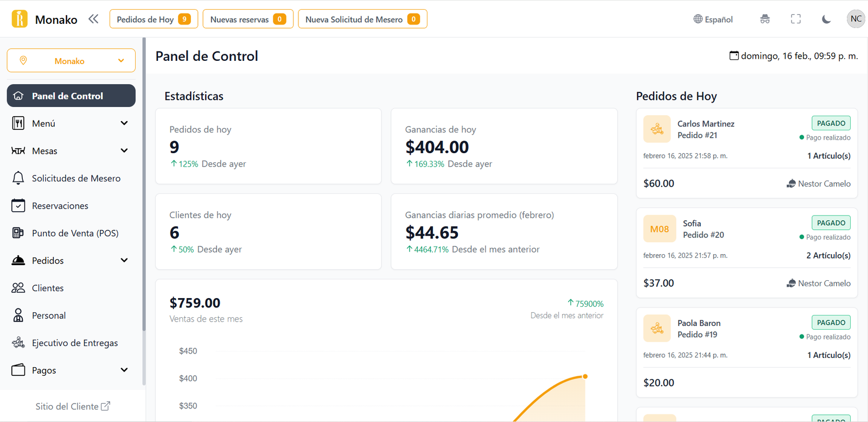868x422 pixels.
Task: Open the NC user avatar menu
Action: pos(856,19)
